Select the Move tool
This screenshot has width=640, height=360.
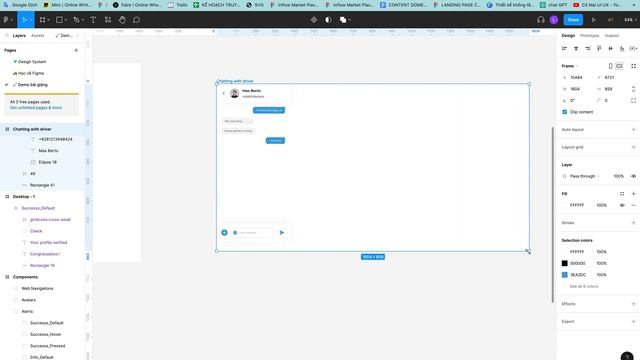(24, 20)
